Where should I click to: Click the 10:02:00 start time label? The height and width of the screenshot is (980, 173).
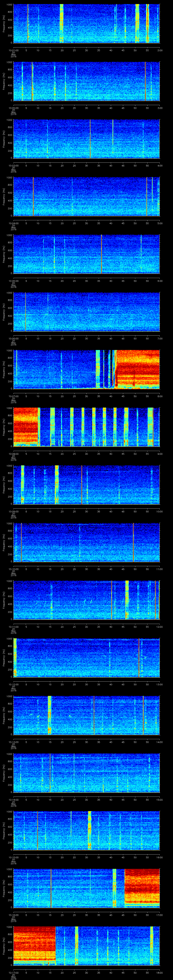tap(13, 108)
